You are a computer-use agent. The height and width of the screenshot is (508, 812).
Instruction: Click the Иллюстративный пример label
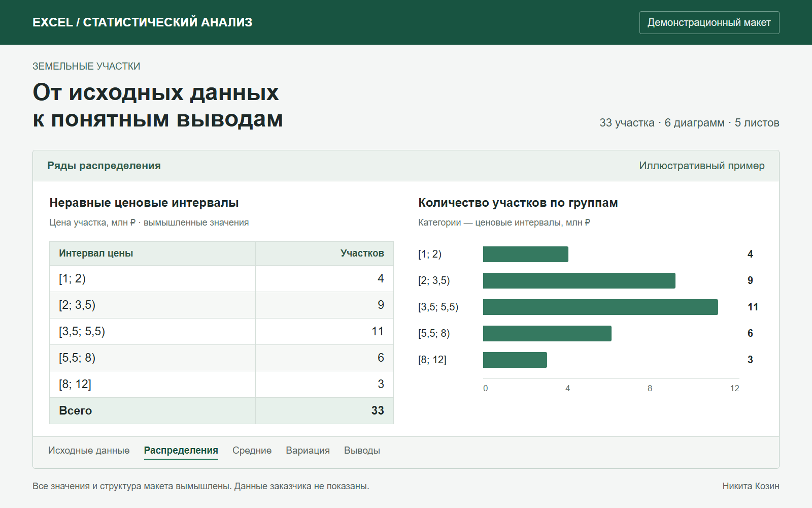click(702, 166)
